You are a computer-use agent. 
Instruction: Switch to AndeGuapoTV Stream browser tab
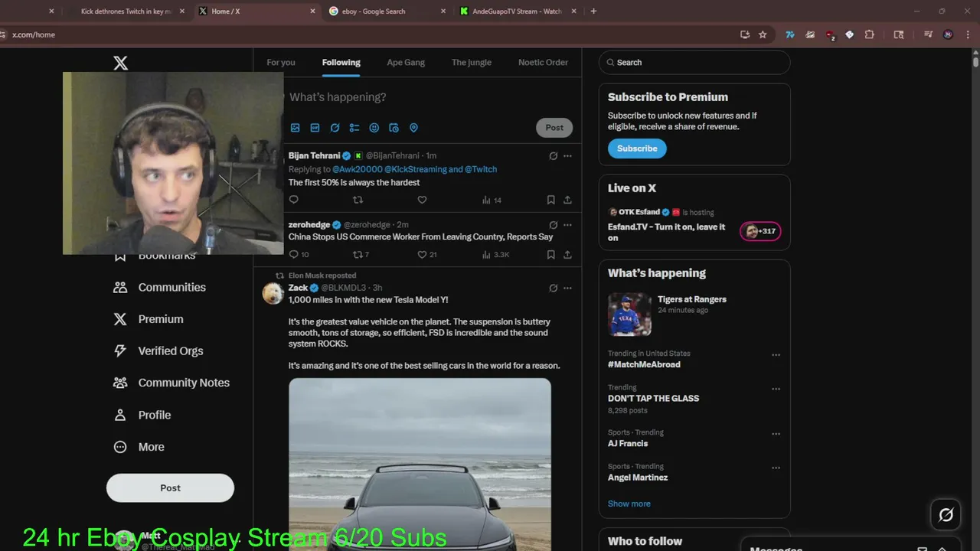(518, 11)
